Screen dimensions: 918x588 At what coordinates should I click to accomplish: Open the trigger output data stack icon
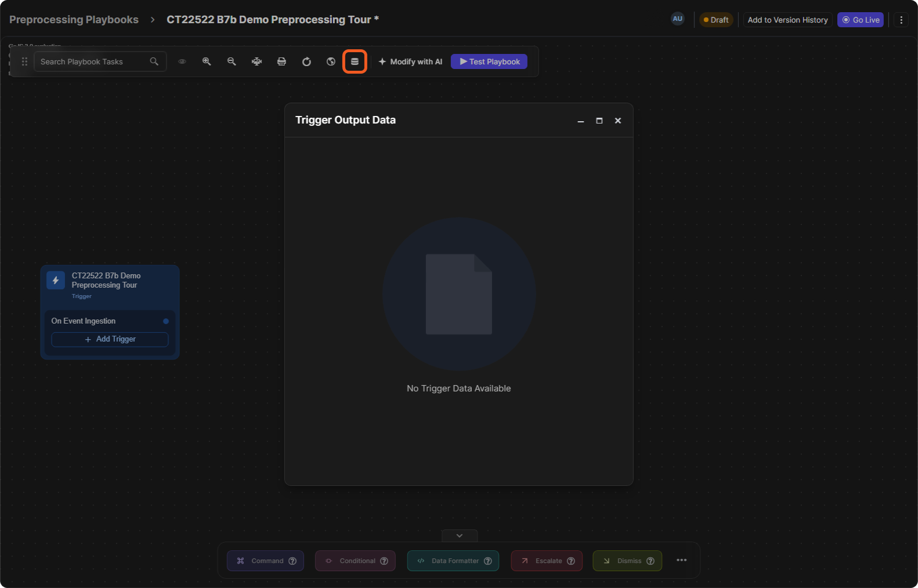point(355,61)
